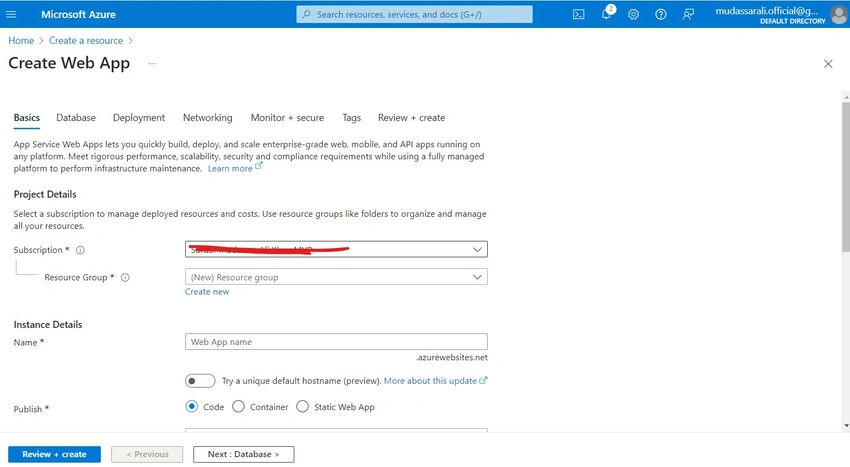
Task: Switch to the Networking tab
Action: pos(208,118)
